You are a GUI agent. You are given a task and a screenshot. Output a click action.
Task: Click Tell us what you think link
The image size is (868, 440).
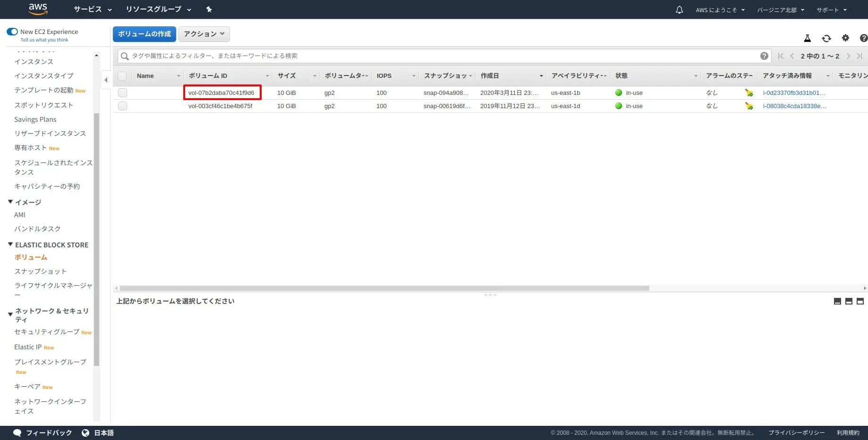pos(44,40)
